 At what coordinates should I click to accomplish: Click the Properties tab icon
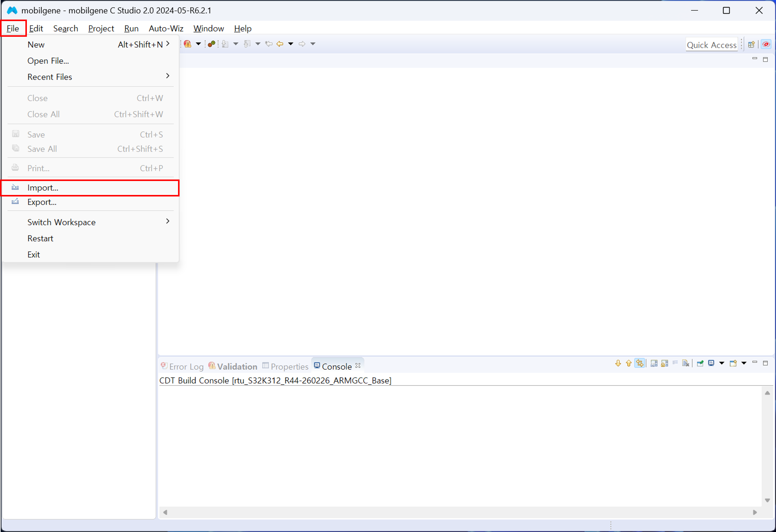(266, 365)
